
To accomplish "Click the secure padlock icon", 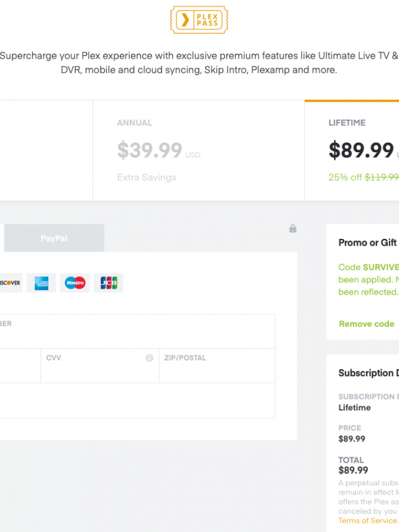I will (x=293, y=229).
